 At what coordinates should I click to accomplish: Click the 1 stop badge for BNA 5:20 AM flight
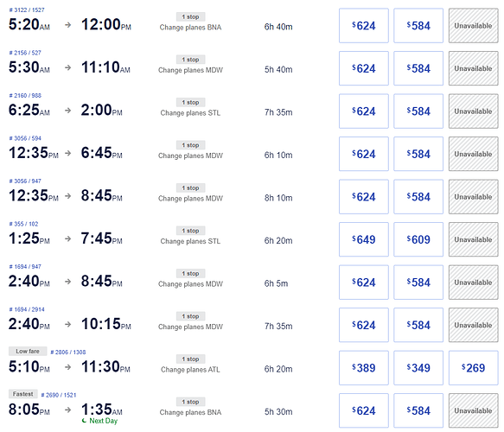coord(190,16)
